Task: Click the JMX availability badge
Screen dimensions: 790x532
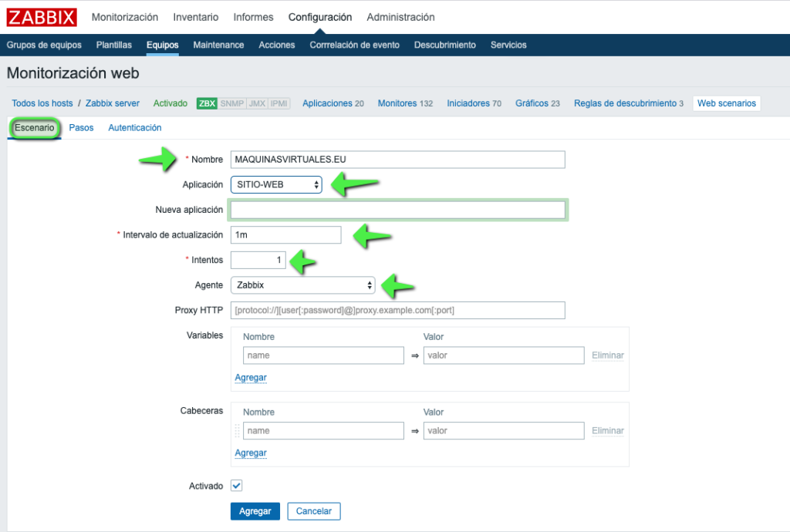Action: 256,103
